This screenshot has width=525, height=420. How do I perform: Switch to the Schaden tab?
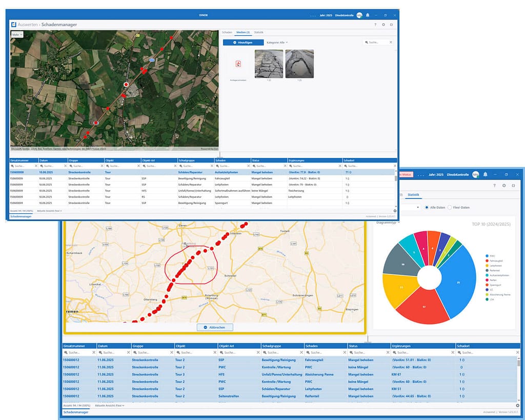click(x=227, y=32)
